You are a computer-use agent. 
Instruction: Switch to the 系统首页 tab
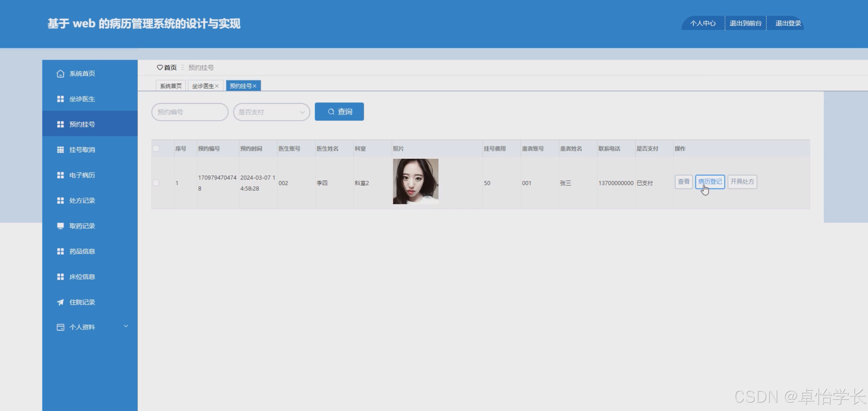(171, 86)
